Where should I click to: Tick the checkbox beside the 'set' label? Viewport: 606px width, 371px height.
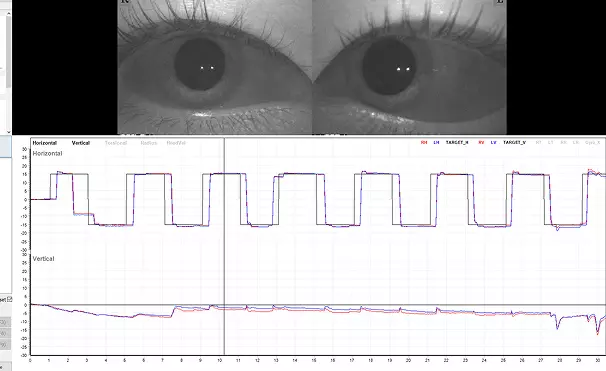click(x=10, y=299)
